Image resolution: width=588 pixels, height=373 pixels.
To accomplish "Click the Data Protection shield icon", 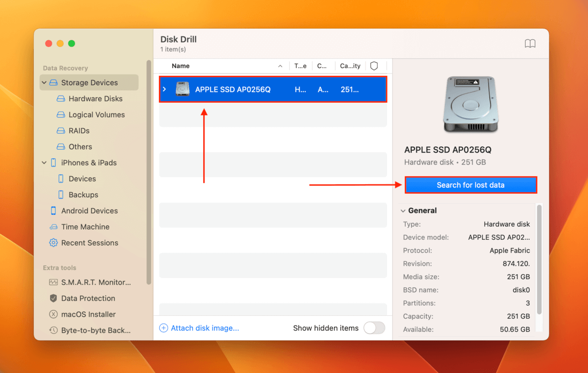I will click(53, 298).
